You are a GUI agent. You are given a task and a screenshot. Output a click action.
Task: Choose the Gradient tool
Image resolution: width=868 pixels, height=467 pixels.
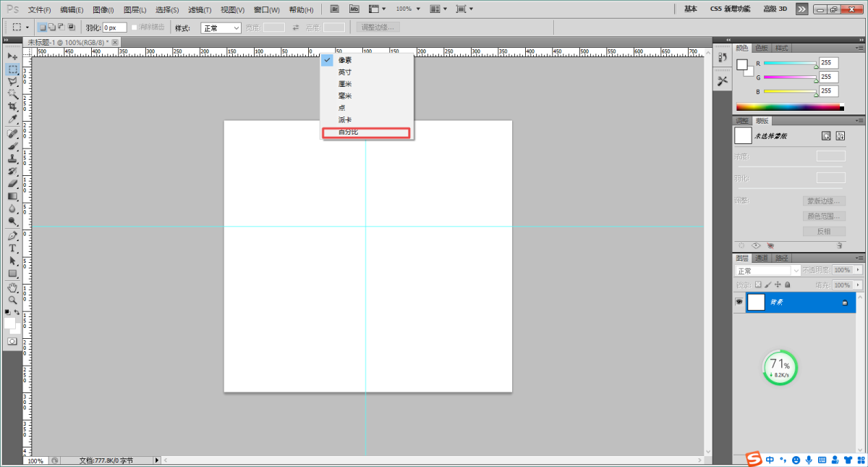[x=12, y=196]
